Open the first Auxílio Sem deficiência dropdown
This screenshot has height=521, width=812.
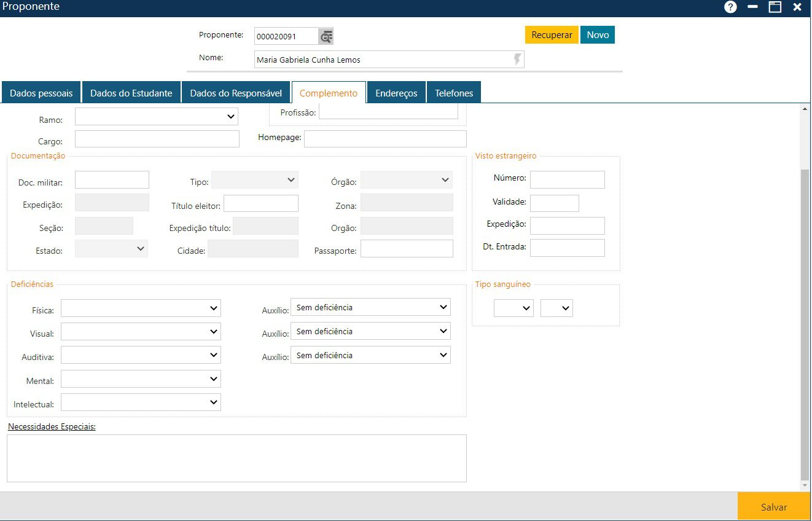(x=370, y=307)
